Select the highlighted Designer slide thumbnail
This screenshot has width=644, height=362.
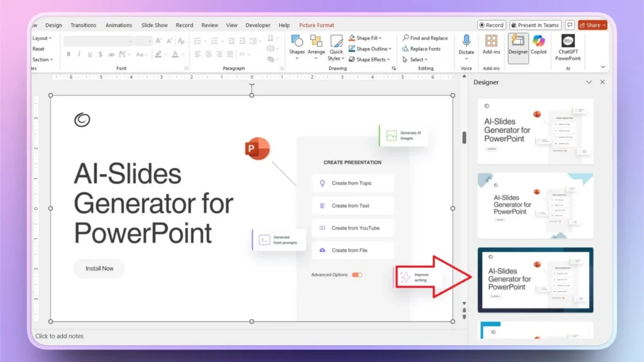pos(535,279)
